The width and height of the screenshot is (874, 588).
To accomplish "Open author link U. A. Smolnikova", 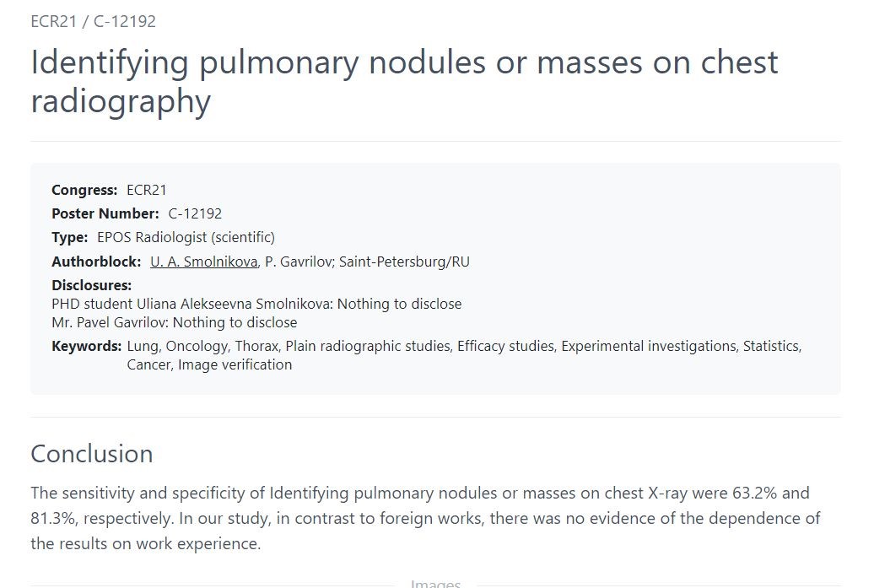I will point(204,262).
